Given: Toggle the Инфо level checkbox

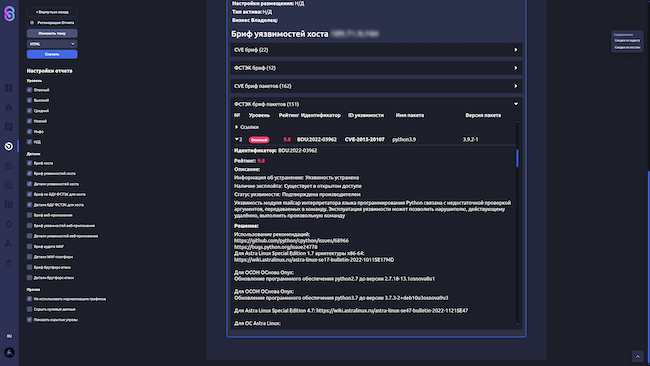Looking at the screenshot, I should coord(29,131).
